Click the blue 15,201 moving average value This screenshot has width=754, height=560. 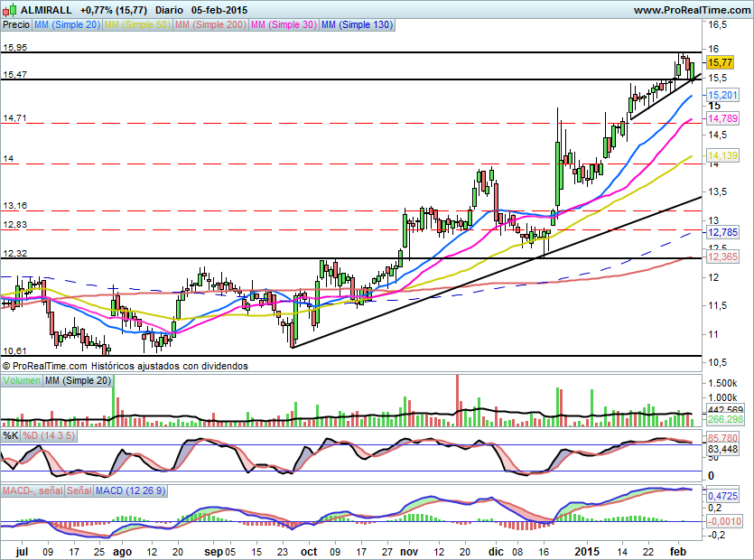pyautogui.click(x=722, y=95)
